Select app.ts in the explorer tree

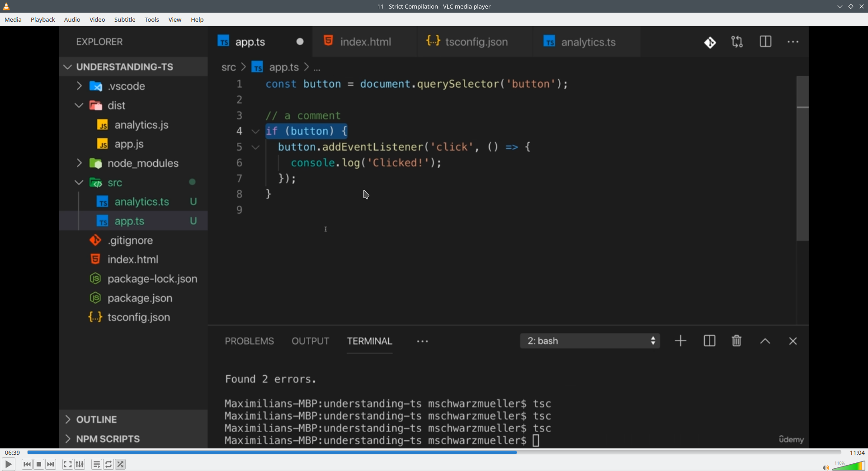[x=133, y=221]
